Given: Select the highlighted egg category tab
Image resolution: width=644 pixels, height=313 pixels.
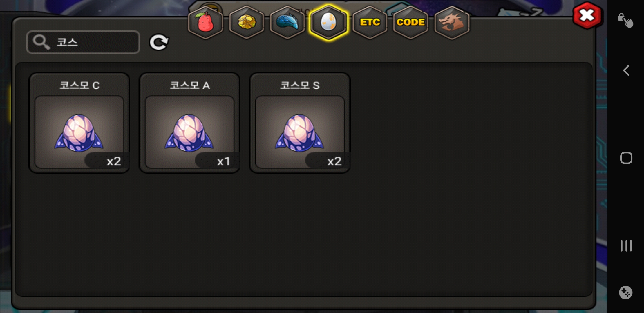Looking at the screenshot, I should (328, 22).
